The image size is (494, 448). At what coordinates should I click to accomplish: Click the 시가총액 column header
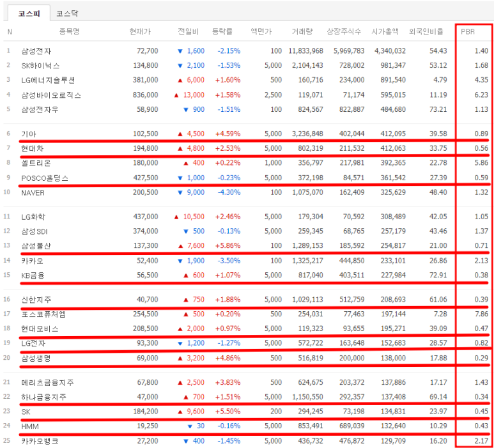click(385, 31)
